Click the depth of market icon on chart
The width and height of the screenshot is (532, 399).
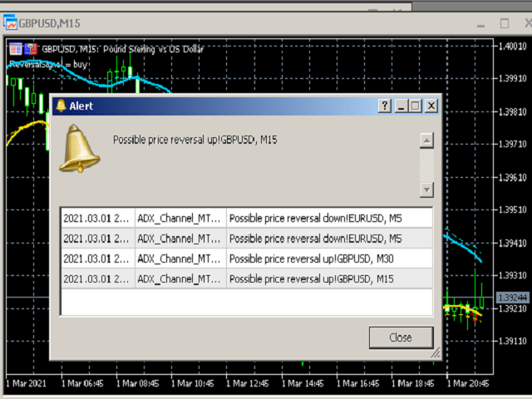[31, 49]
